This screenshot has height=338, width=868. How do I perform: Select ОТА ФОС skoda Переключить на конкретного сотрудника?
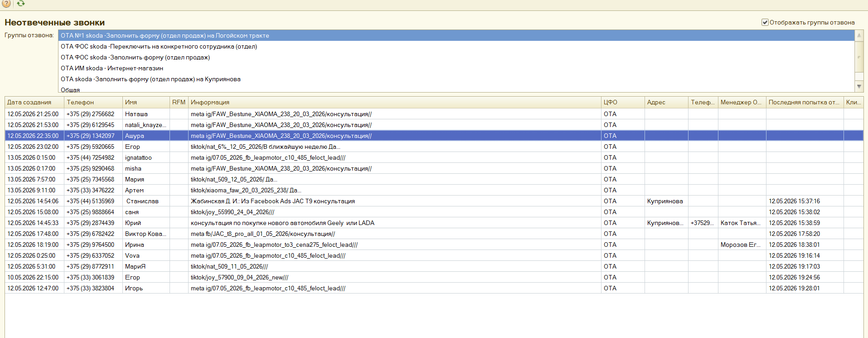(159, 46)
